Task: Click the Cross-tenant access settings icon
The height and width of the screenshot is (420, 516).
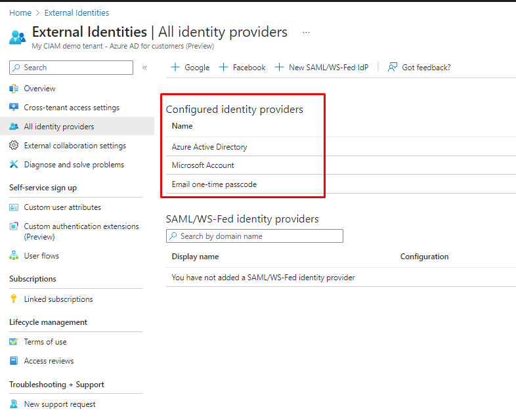Action: tap(14, 108)
